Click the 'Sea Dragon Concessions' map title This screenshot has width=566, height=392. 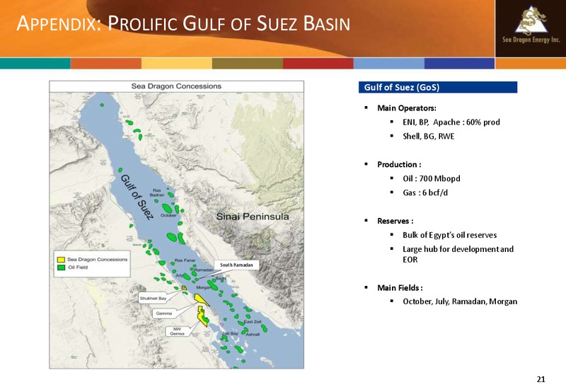(176, 86)
